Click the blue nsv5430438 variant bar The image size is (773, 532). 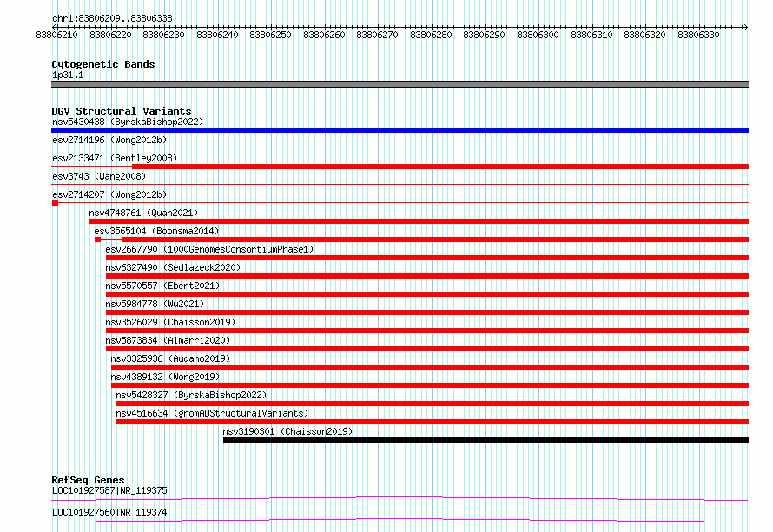400,130
